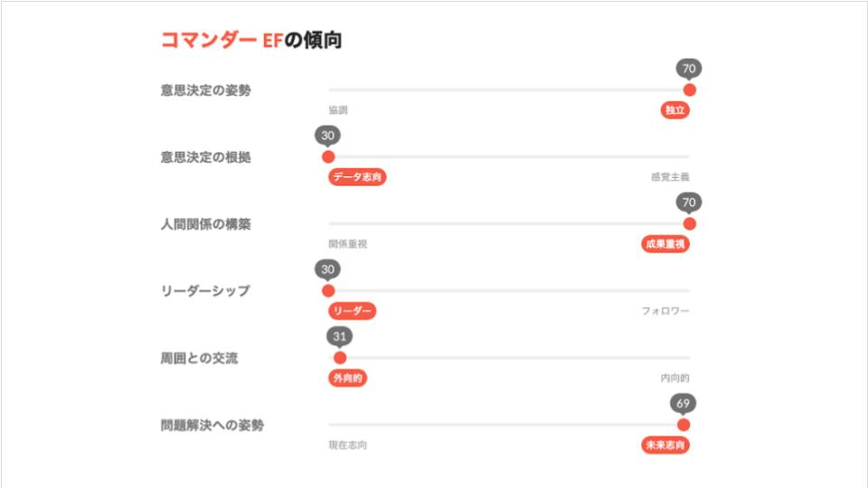This screenshot has width=868, height=488.
Task: Click the 意思決定の姿勢 slider handle
Action: pos(690,89)
